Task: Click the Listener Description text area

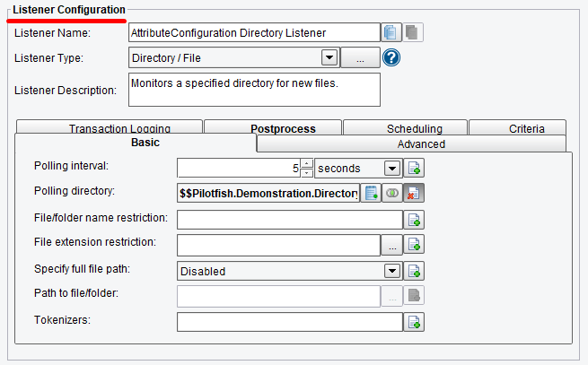Action: 254,89
